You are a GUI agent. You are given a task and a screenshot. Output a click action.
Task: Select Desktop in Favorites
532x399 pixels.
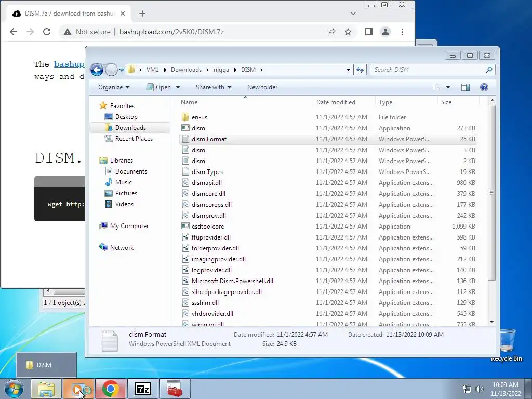[126, 117]
